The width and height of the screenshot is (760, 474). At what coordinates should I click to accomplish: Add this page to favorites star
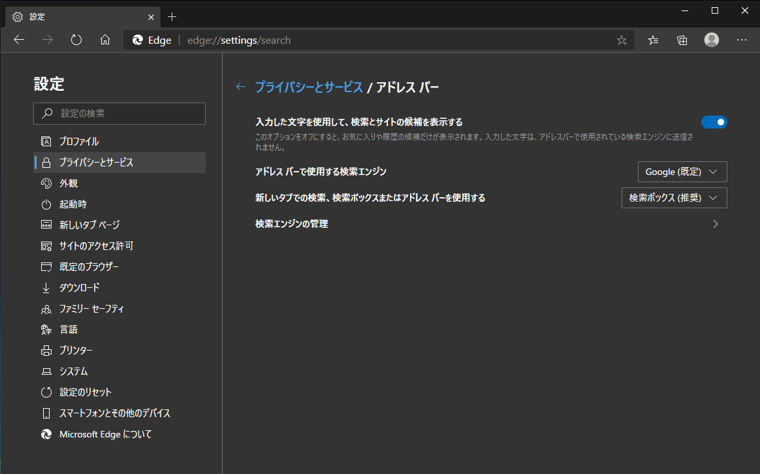(621, 40)
